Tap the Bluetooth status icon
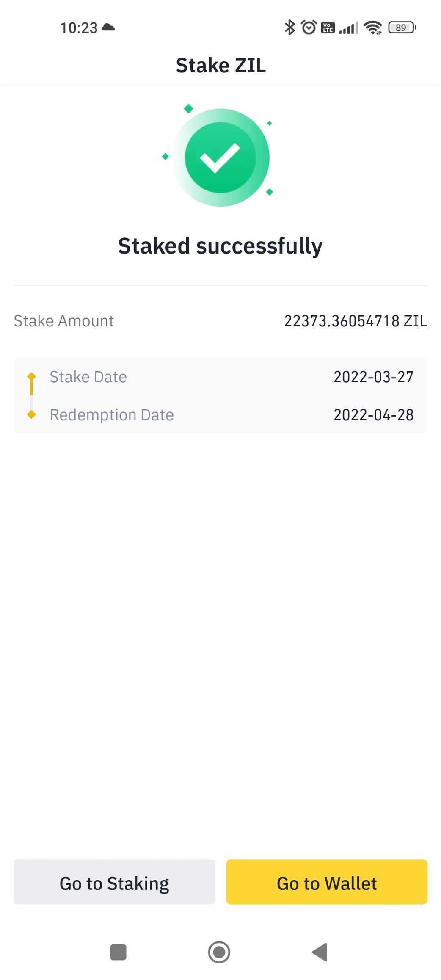 pos(289,28)
